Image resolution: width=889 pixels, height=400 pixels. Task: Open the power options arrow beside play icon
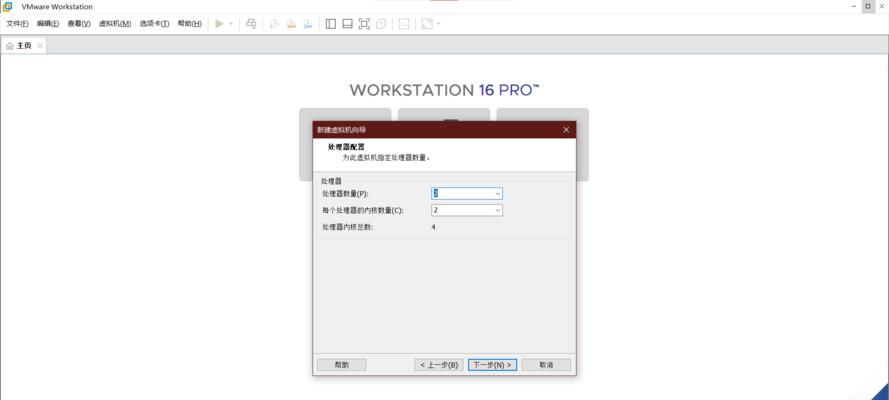click(x=231, y=24)
